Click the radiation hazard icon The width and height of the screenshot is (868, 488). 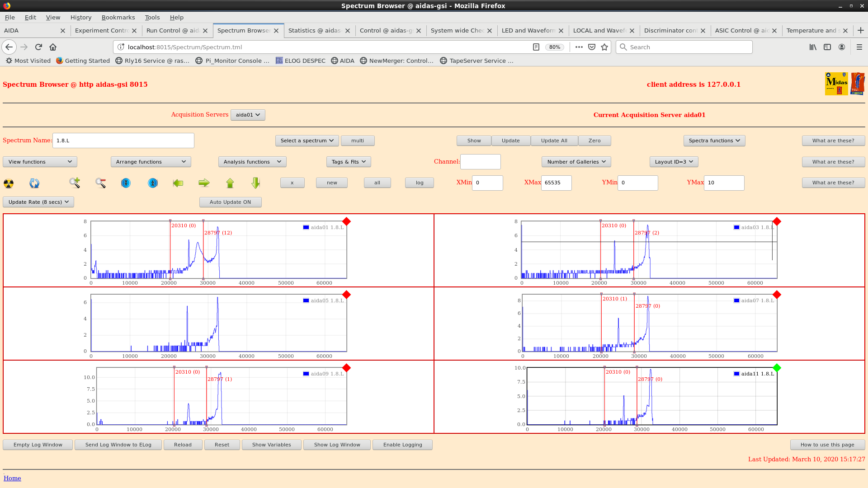point(9,183)
